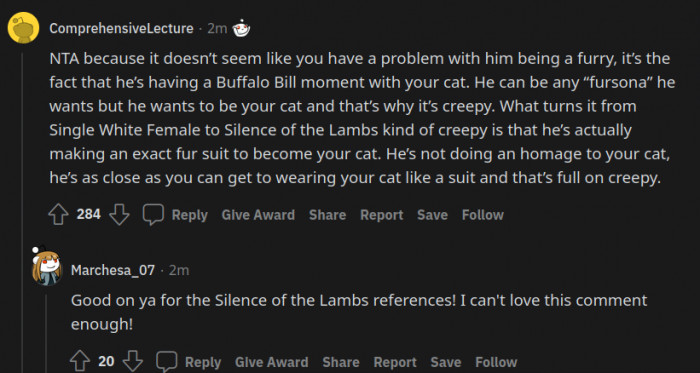Share the top comment
Viewport: 700px width, 373px height.
coord(327,215)
